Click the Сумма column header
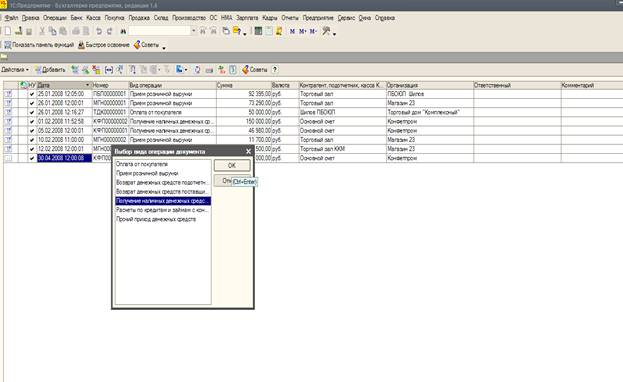 pos(244,85)
